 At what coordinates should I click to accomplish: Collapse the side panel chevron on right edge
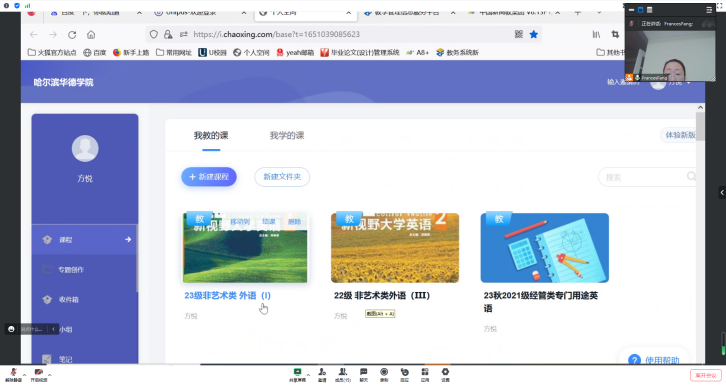(x=722, y=192)
